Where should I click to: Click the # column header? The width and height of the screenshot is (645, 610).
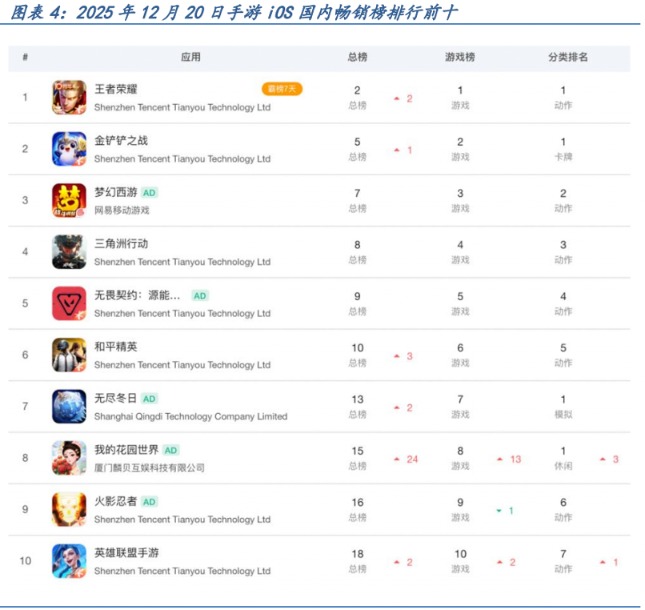(x=26, y=57)
